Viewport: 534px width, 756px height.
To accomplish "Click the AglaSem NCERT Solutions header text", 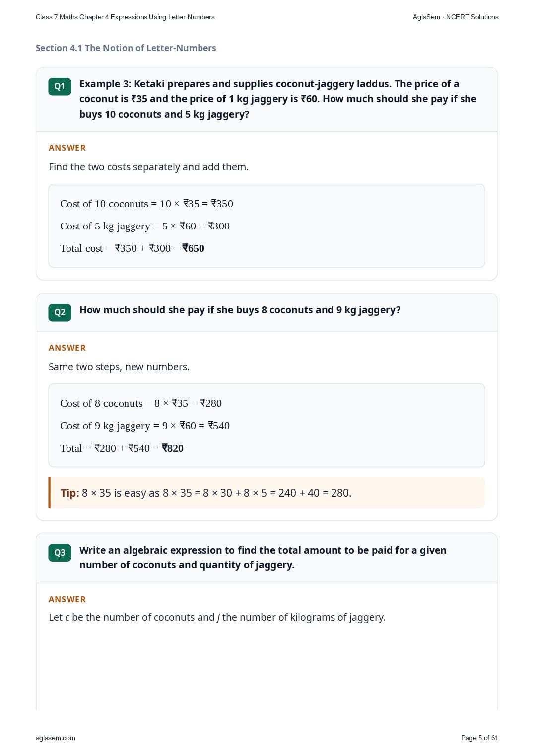I will [456, 17].
